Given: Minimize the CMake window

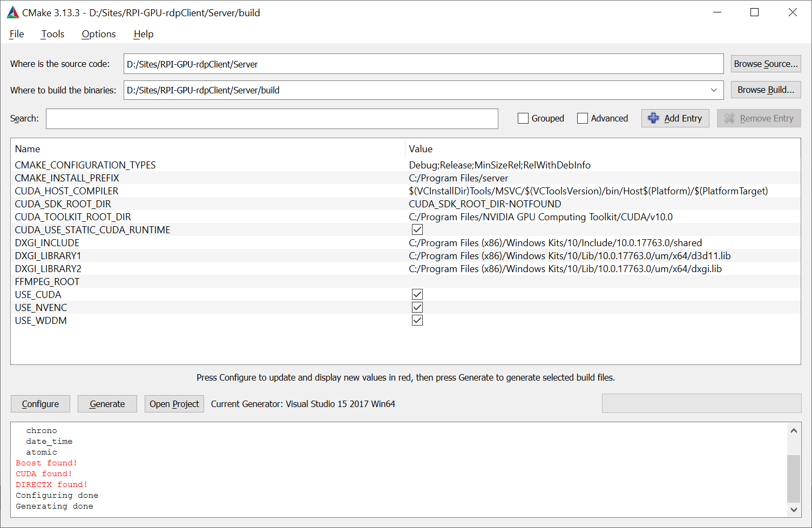Looking at the screenshot, I should pos(718,12).
